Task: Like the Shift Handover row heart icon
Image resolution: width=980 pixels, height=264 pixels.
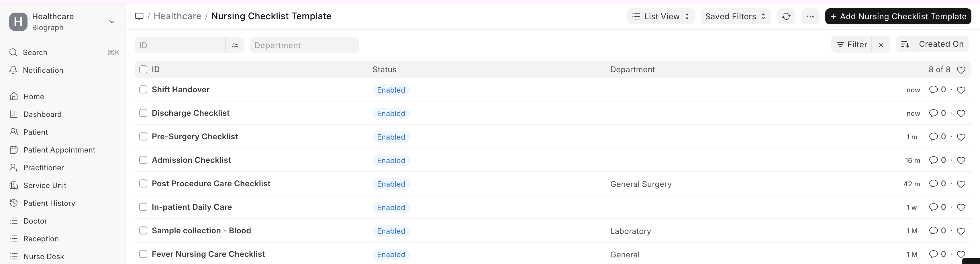Action: (x=961, y=90)
